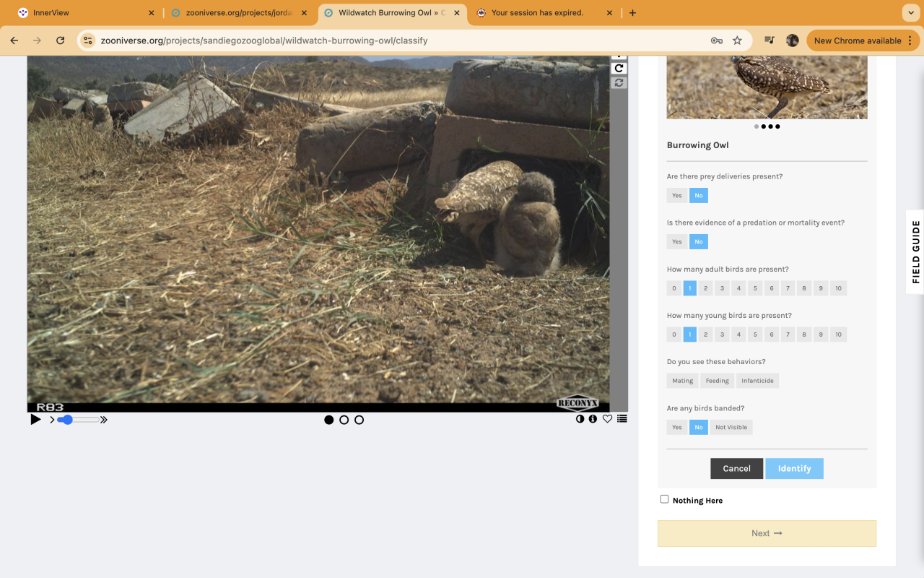Select 7 adult birds present

tap(788, 288)
